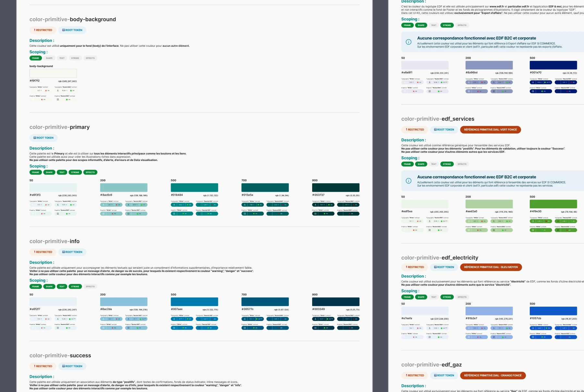Image resolution: width=584 pixels, height=392 pixels.
Task: Toggle the greyed EFFECTS chip under color-primitive-info
Action: coord(90,287)
